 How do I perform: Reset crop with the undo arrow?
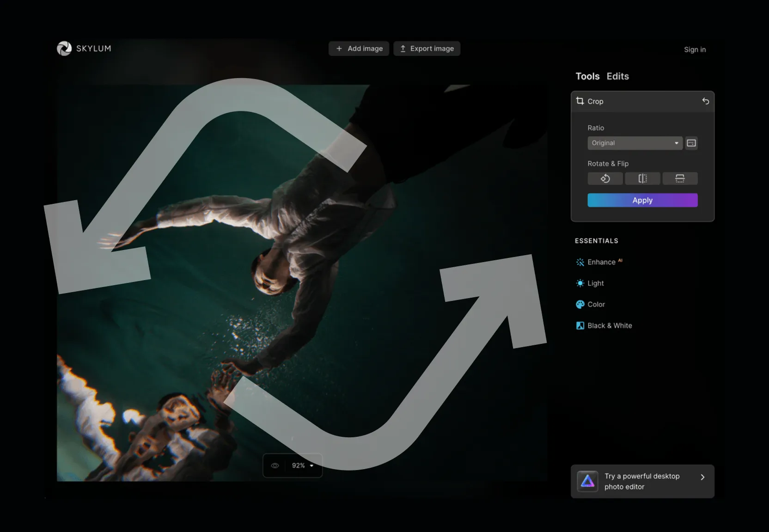(705, 101)
